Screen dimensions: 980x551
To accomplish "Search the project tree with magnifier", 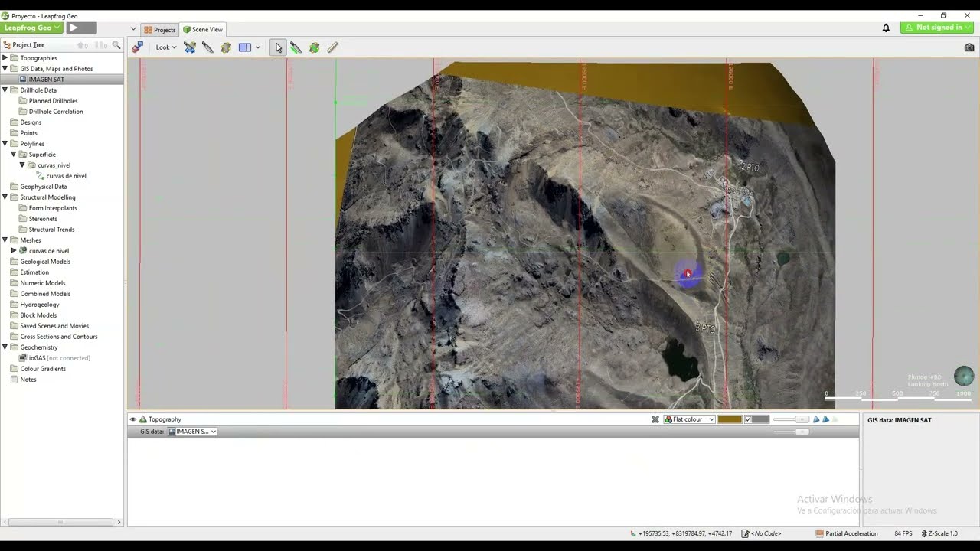I will click(x=116, y=45).
